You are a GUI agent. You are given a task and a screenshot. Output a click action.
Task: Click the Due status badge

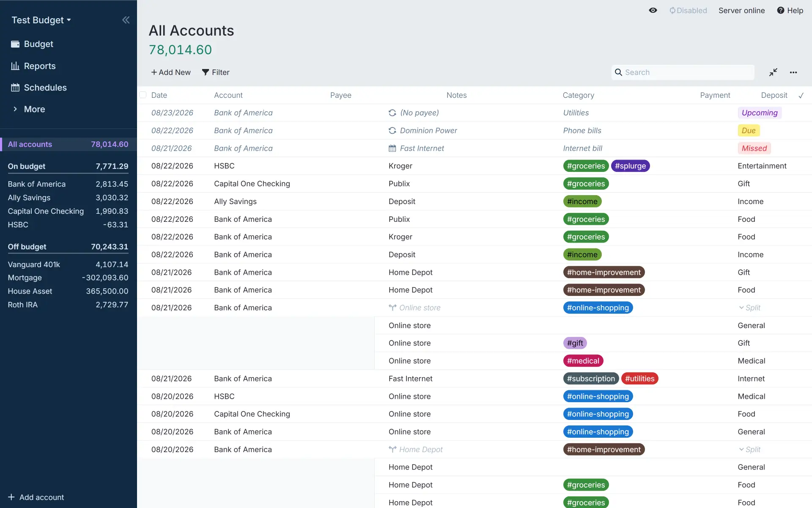click(749, 130)
